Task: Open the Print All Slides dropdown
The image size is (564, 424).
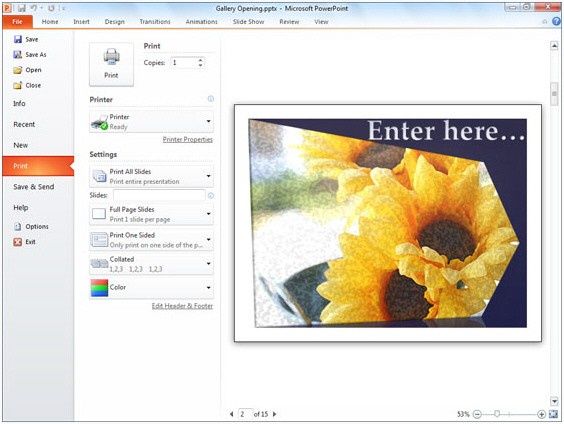Action: (151, 176)
